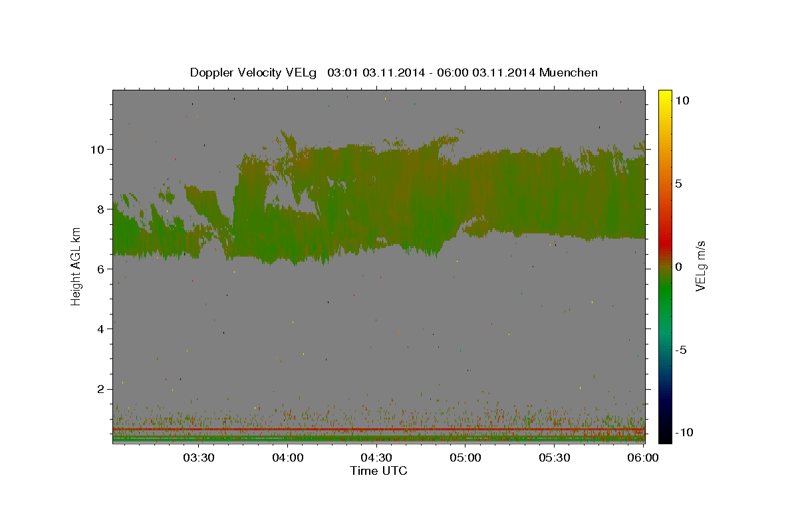The image size is (798, 532).
Task: Click the 05:30 time tick label
Action: [554, 458]
